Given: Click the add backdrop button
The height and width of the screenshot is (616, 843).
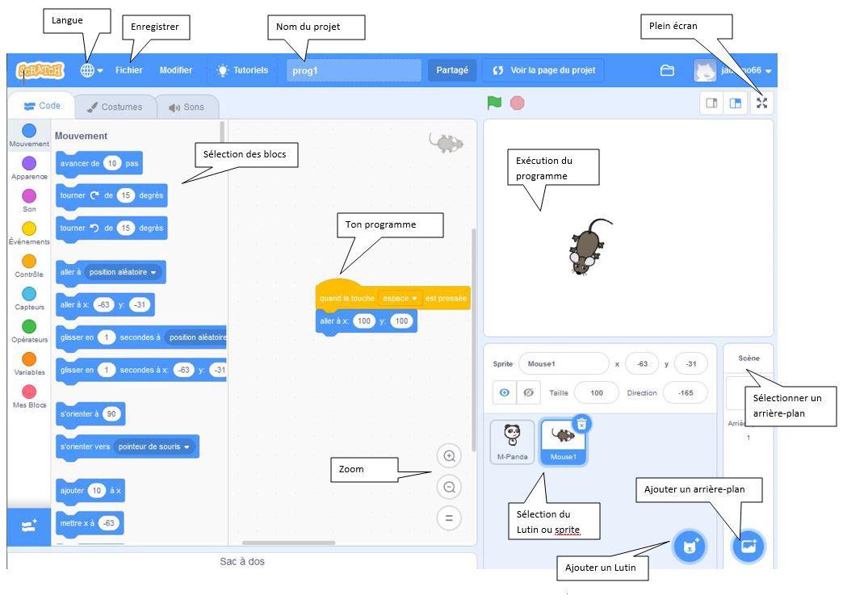Looking at the screenshot, I should [748, 547].
